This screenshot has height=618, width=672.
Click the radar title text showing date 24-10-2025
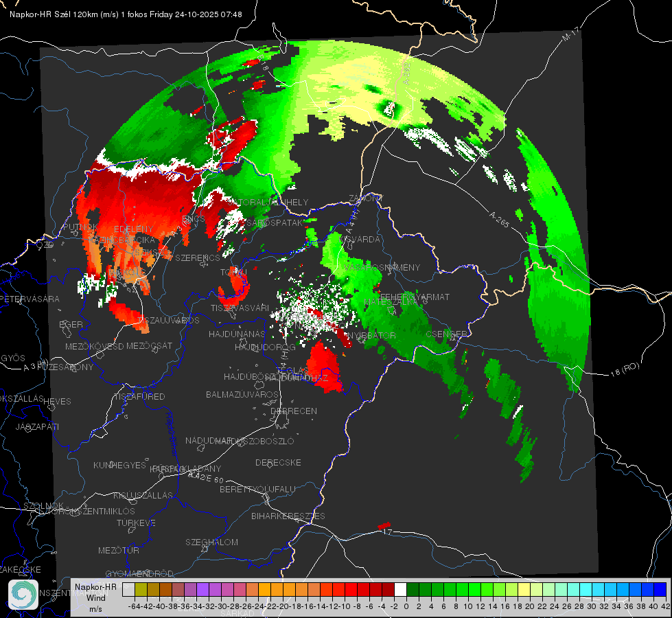(x=126, y=14)
